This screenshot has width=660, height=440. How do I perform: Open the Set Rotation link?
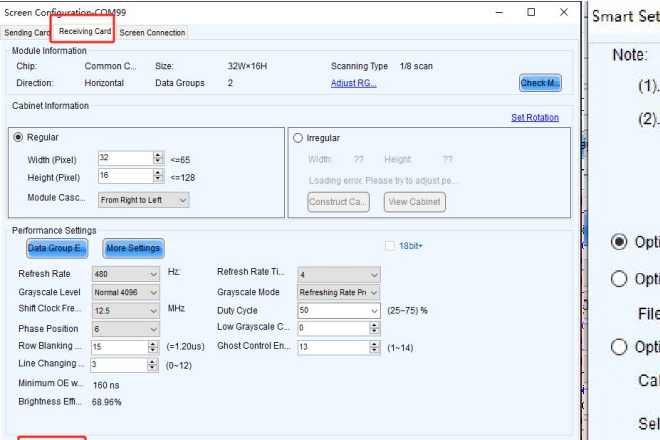point(534,117)
